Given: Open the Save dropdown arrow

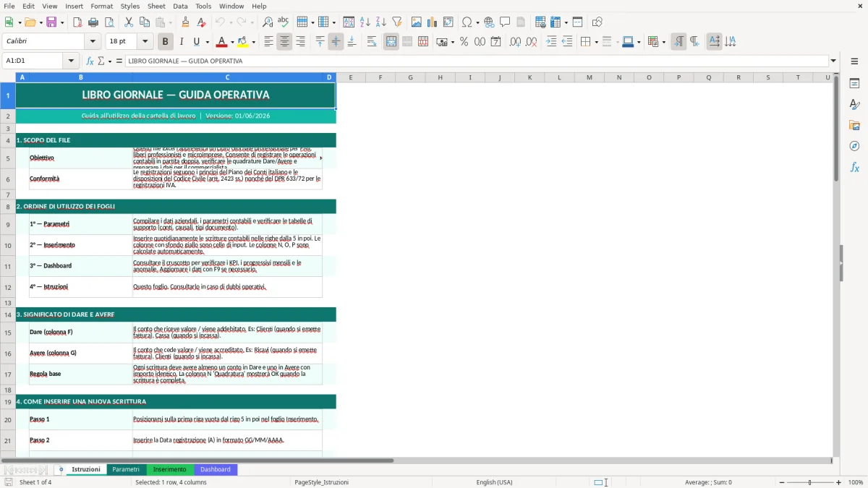Looking at the screenshot, I should click(61, 22).
